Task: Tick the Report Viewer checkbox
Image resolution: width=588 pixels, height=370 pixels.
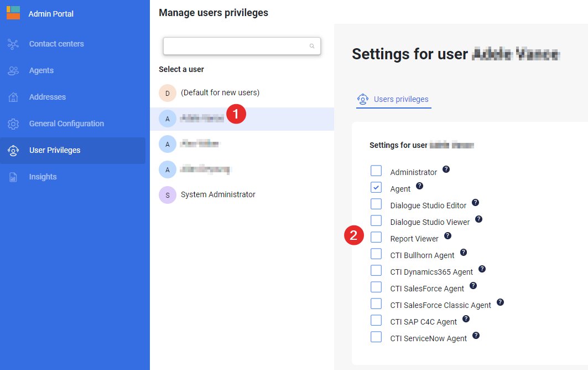Action: [x=376, y=237]
